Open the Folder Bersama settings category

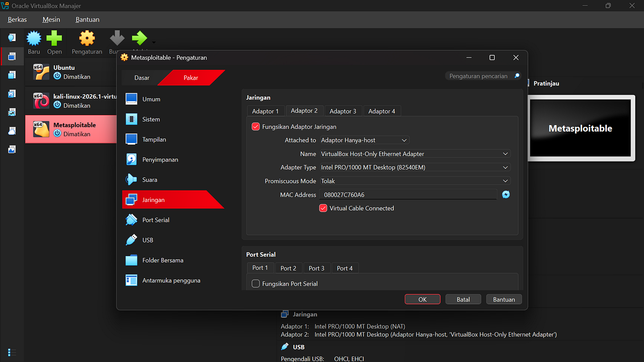pos(172,260)
